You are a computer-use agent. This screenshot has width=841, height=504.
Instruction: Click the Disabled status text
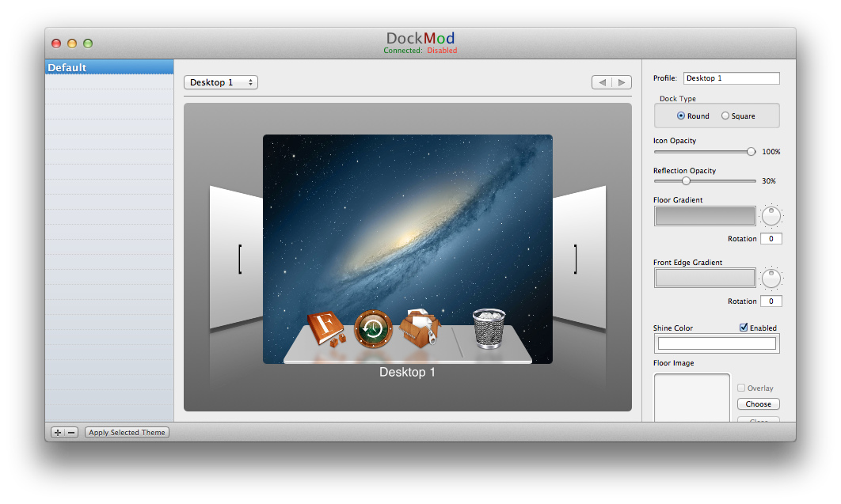tap(442, 51)
